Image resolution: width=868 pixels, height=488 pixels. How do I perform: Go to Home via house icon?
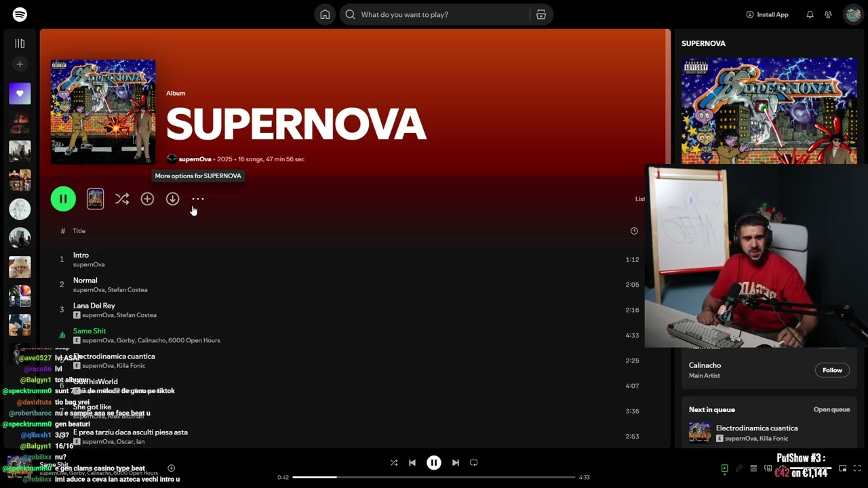point(325,14)
